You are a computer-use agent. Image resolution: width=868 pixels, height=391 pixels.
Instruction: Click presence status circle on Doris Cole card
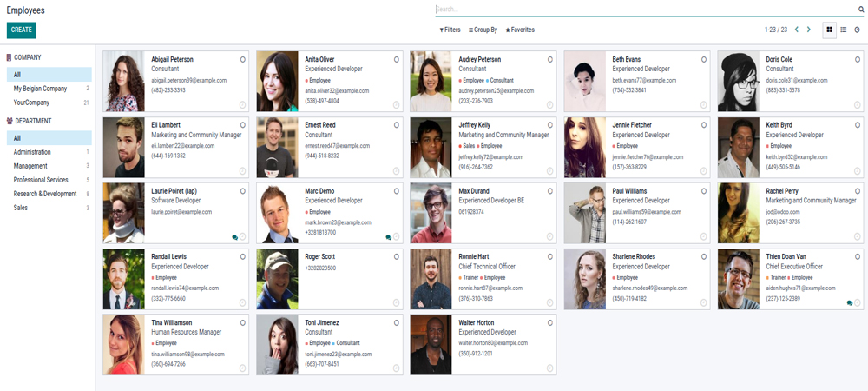tap(857, 59)
